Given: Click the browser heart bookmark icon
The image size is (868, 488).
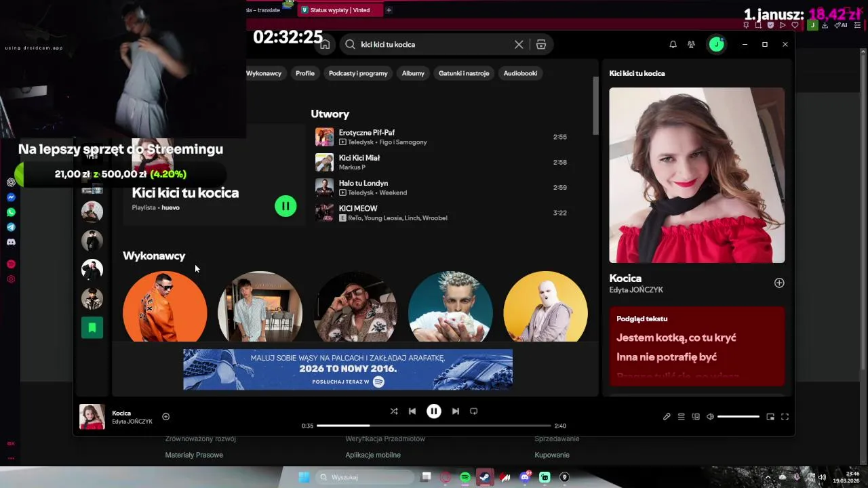Looking at the screenshot, I should click(x=795, y=25).
